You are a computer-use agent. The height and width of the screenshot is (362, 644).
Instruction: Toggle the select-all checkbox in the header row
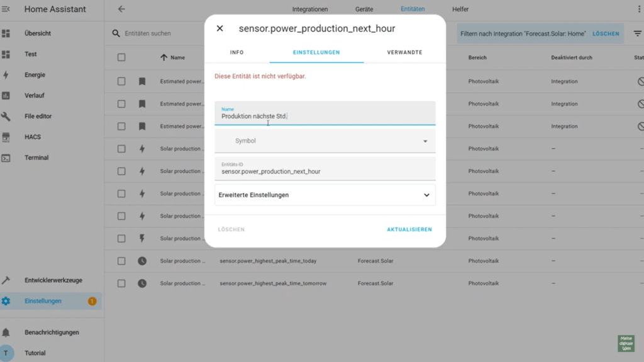(x=121, y=57)
